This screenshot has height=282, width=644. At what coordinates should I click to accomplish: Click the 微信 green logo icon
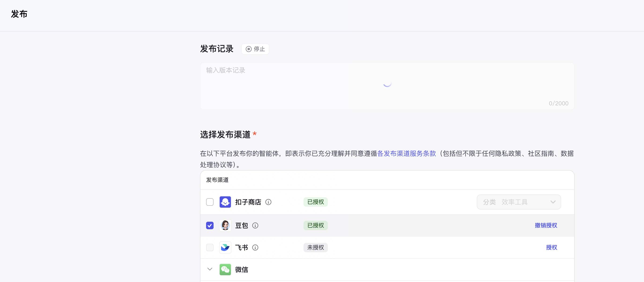click(225, 270)
